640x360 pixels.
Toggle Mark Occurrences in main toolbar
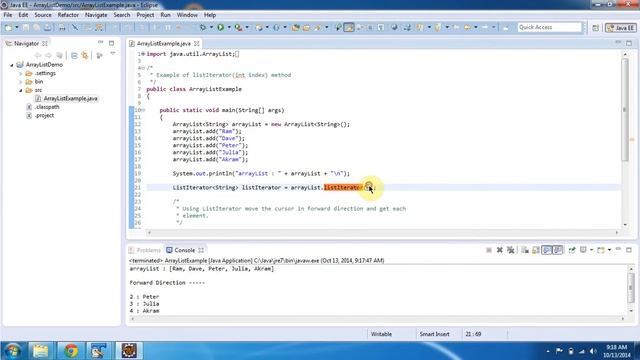349,27
